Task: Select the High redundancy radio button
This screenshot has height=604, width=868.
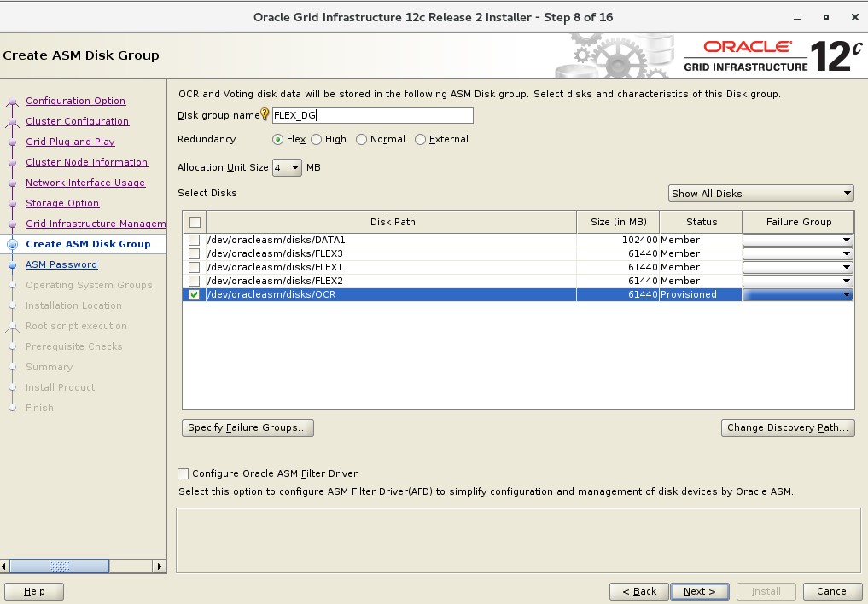Action: 318,139
